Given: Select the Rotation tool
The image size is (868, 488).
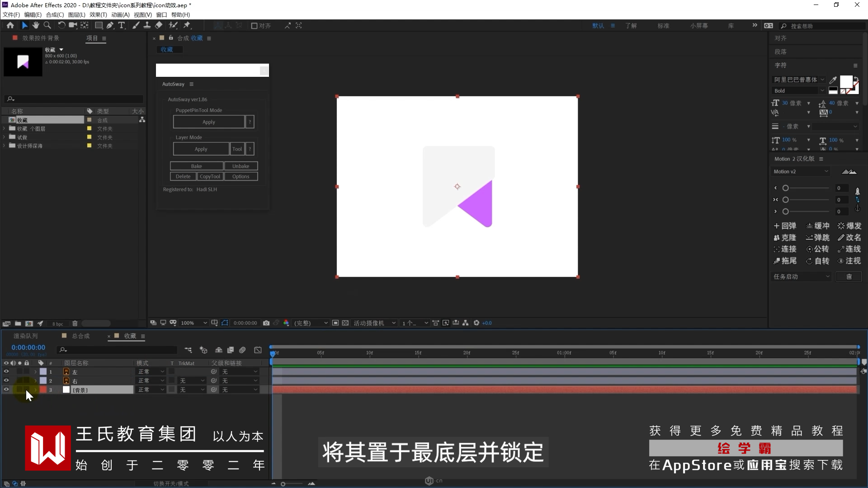Looking at the screenshot, I should click(x=61, y=25).
